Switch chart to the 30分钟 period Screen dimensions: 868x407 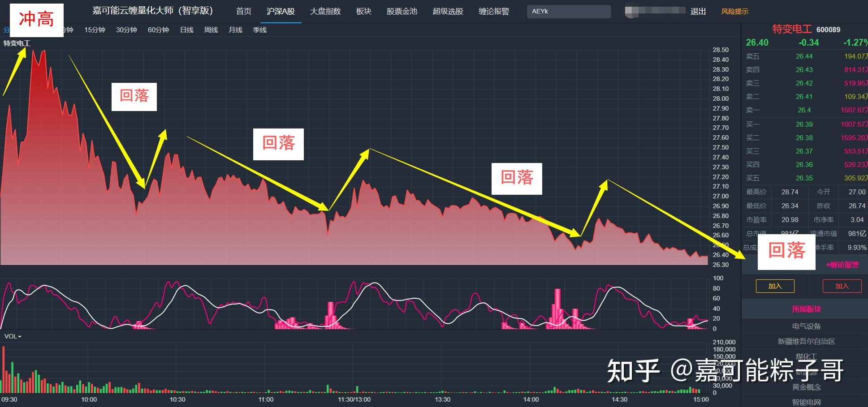click(126, 30)
